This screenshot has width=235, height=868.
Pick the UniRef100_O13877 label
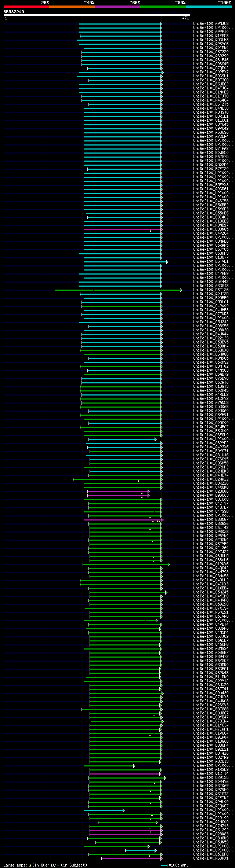coord(211,258)
